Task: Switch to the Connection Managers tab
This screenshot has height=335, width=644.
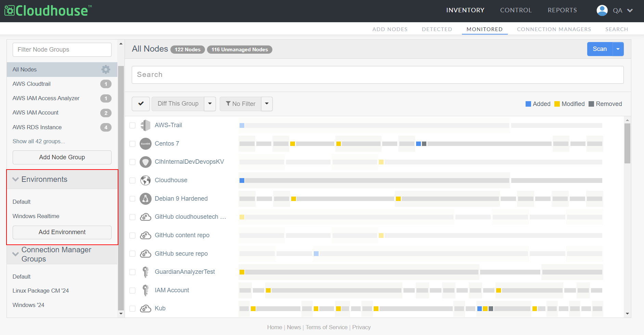Action: (554, 29)
